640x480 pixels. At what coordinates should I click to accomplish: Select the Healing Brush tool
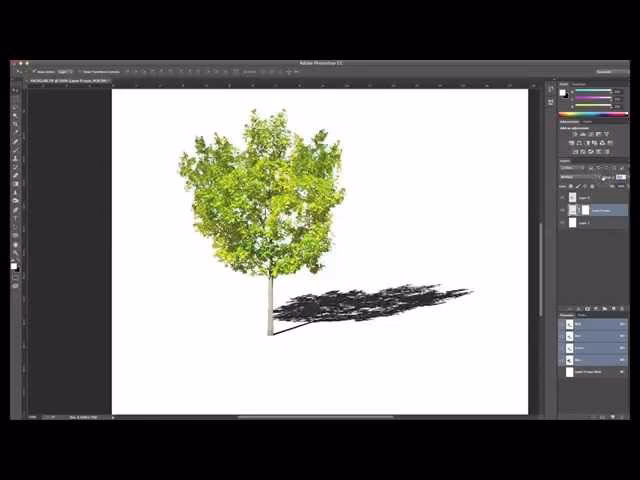tap(16, 141)
